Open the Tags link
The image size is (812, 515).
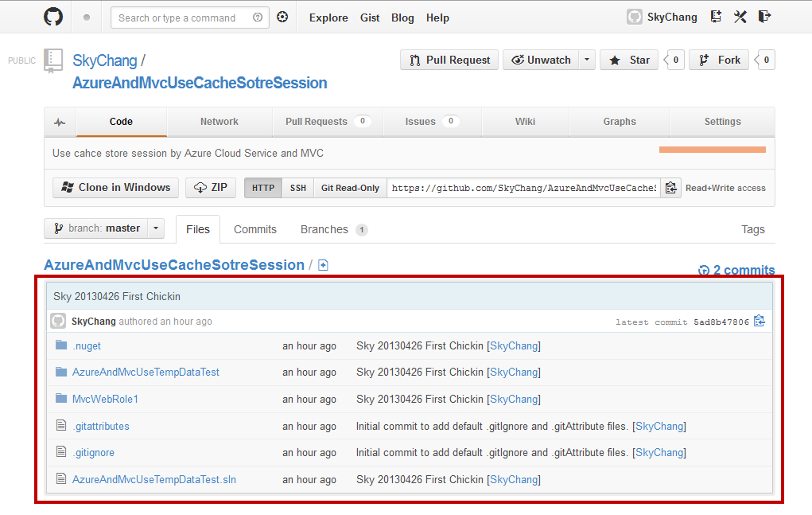point(753,229)
